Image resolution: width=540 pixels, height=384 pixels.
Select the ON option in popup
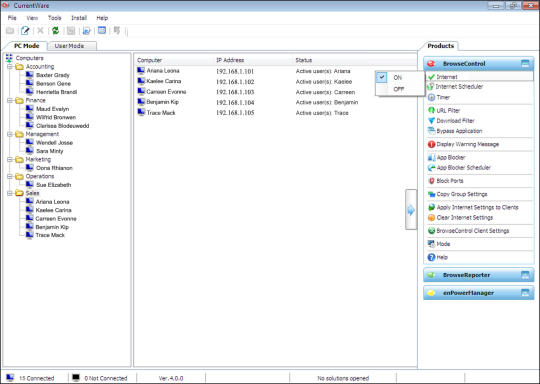399,77
